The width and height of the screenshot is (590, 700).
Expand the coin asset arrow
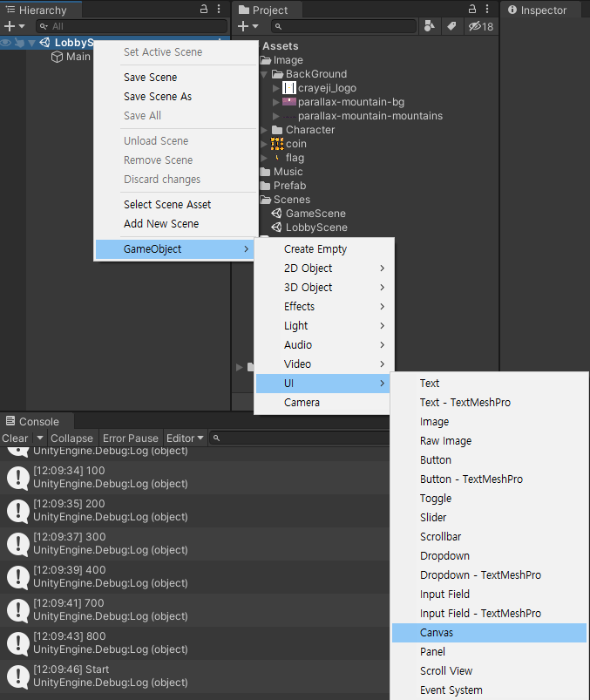pyautogui.click(x=264, y=144)
